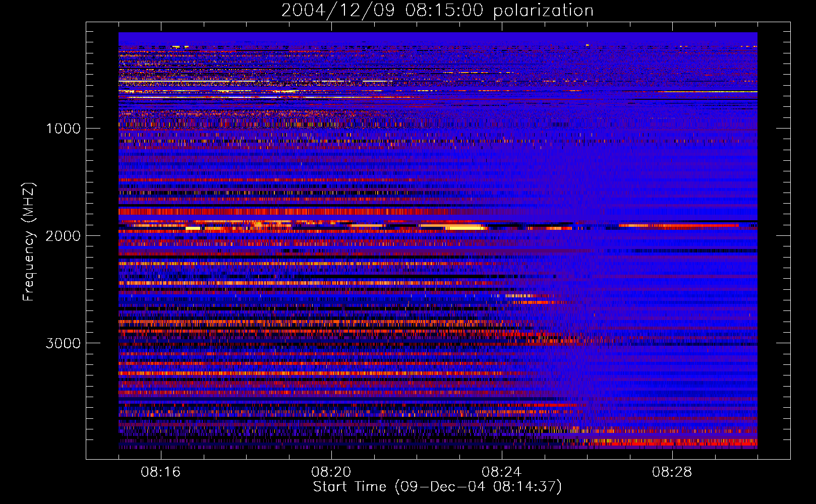Click the 08:28 time tick label
816x504 pixels.
click(672, 472)
